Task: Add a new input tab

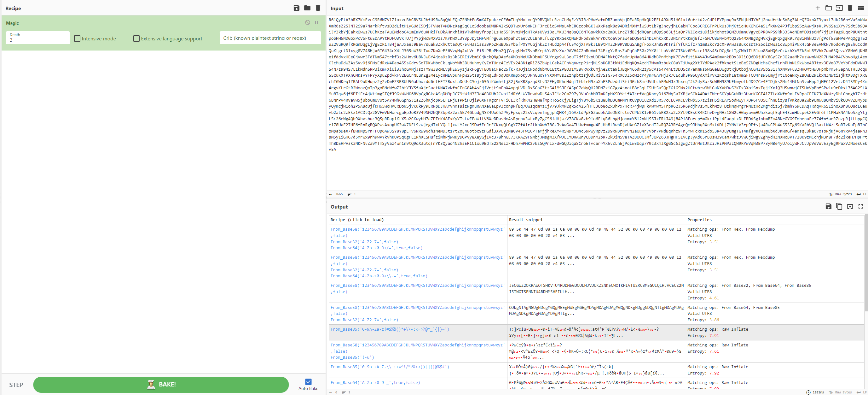Action: [818, 8]
